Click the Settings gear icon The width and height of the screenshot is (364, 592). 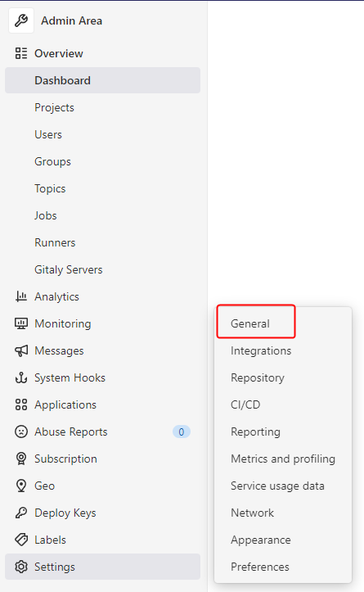[x=21, y=567]
